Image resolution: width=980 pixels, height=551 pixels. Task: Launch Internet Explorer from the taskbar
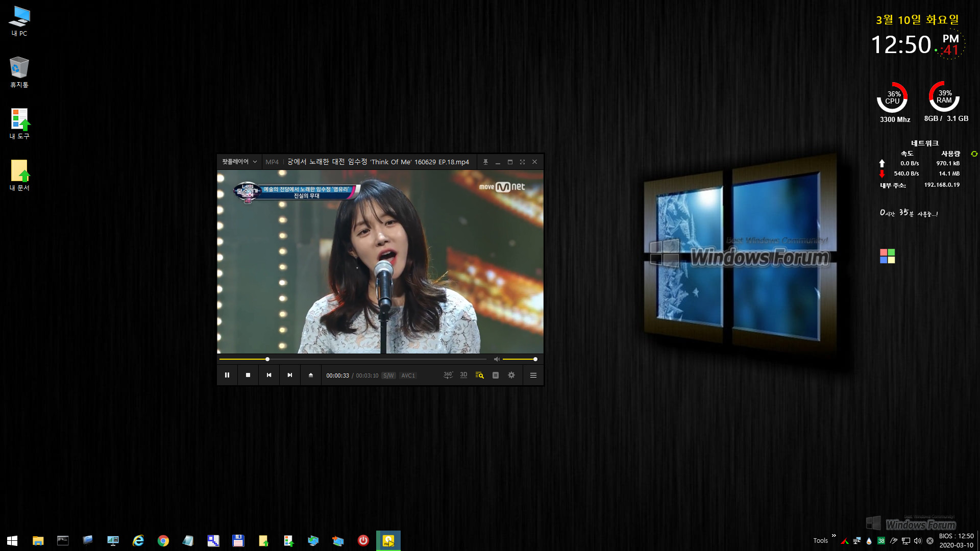tap(138, 541)
